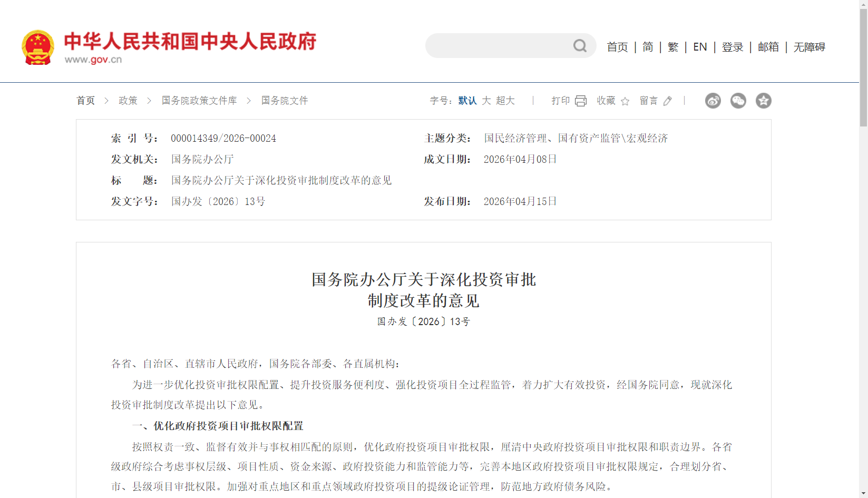This screenshot has width=868, height=498.
Task: Open the 邮箱 mailbox link
Action: (767, 47)
